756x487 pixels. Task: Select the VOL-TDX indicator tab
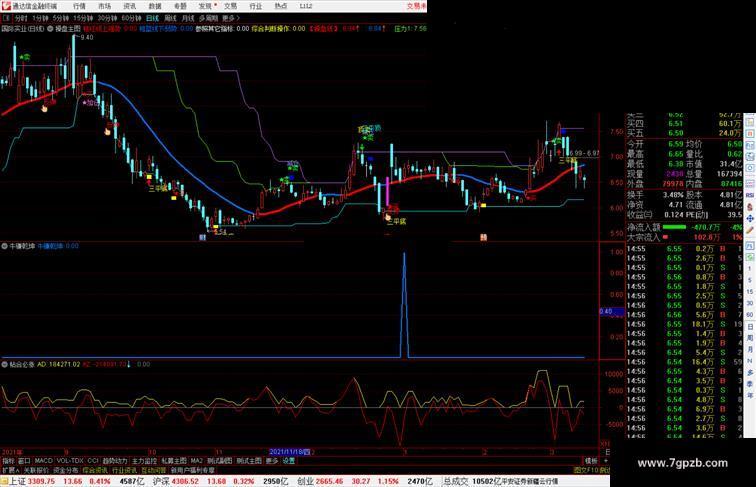click(x=70, y=461)
